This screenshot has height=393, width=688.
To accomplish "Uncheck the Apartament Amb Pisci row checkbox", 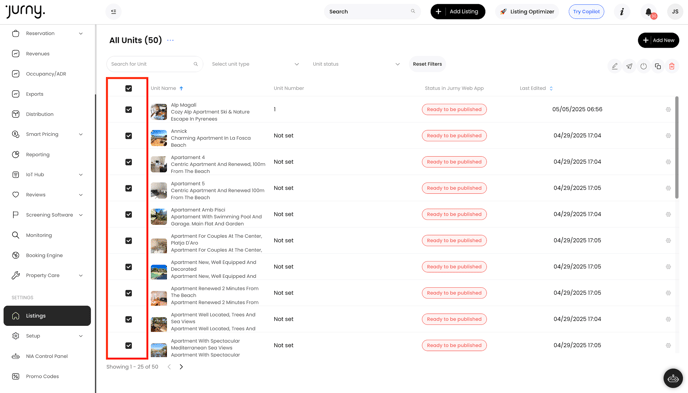I will click(x=129, y=214).
